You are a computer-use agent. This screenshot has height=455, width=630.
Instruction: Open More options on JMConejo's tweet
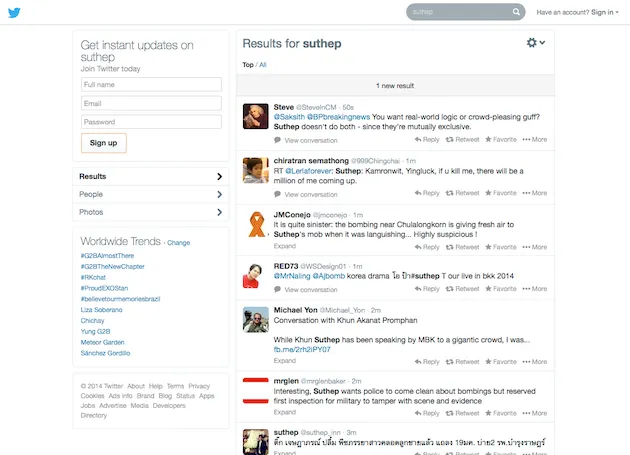535,247
